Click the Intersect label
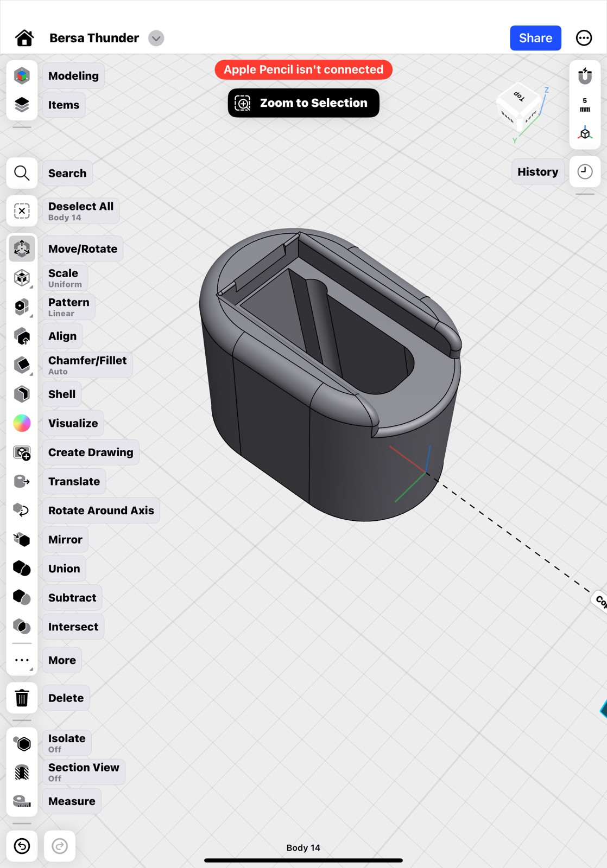Viewport: 607px width, 868px height. click(x=73, y=627)
